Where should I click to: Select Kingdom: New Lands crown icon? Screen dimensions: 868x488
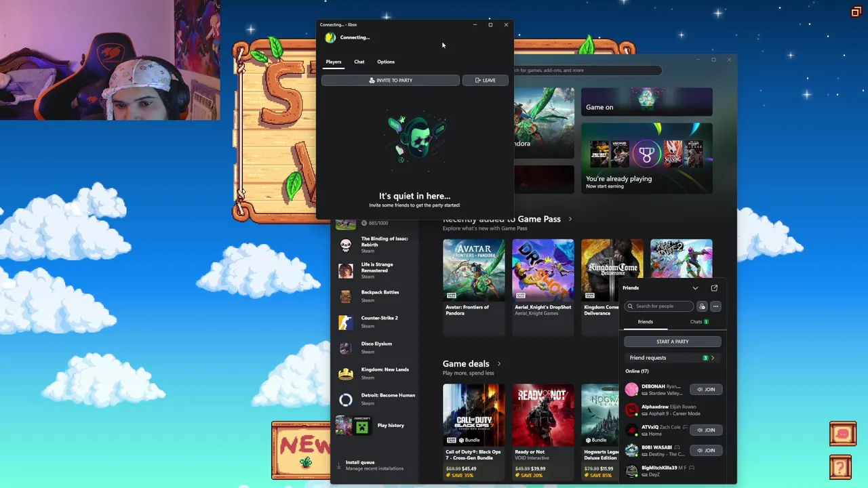coord(346,373)
